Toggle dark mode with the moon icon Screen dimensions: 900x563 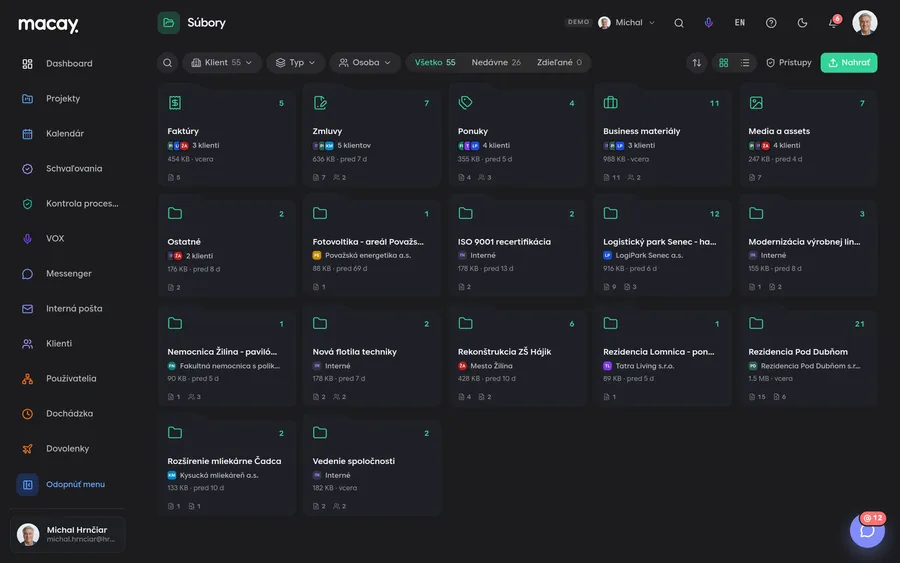coord(802,23)
